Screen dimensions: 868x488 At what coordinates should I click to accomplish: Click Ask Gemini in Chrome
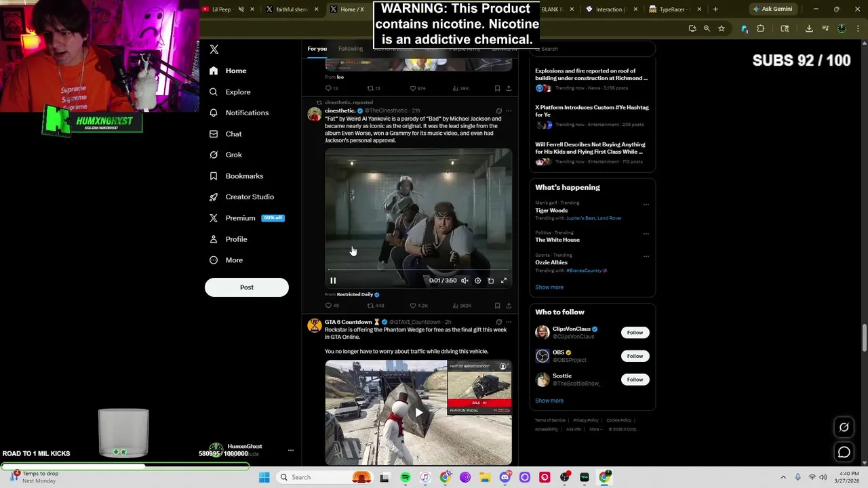pos(772,9)
